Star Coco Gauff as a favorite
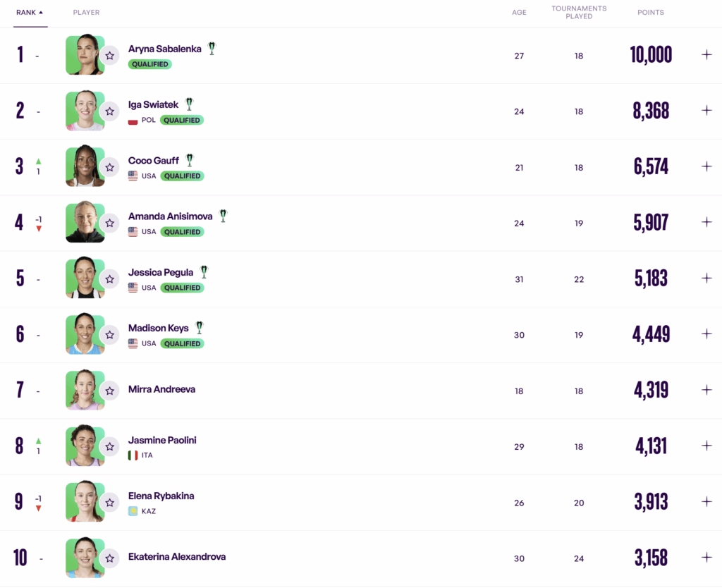 pyautogui.click(x=110, y=166)
